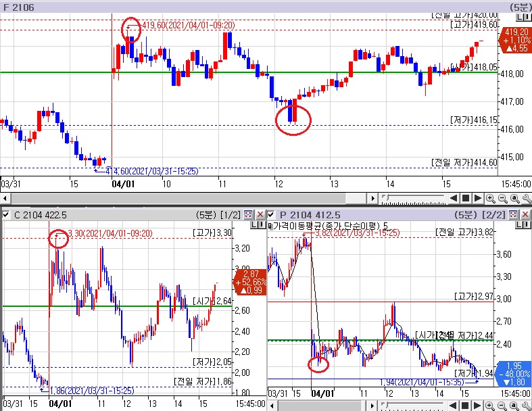The image size is (532, 411).
Task: Click the 419.20 current price tag
Action: coord(515,41)
